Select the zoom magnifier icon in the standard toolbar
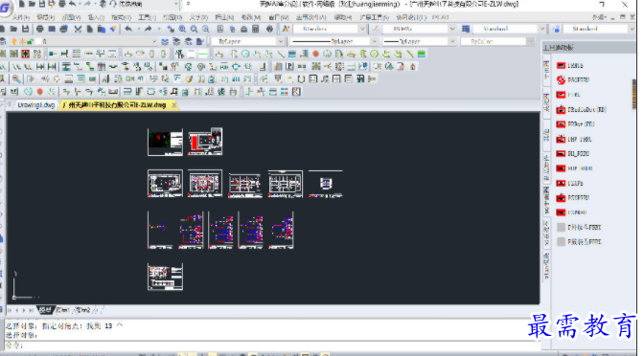Image resolution: width=644 pixels, height=356 pixels. (x=194, y=29)
